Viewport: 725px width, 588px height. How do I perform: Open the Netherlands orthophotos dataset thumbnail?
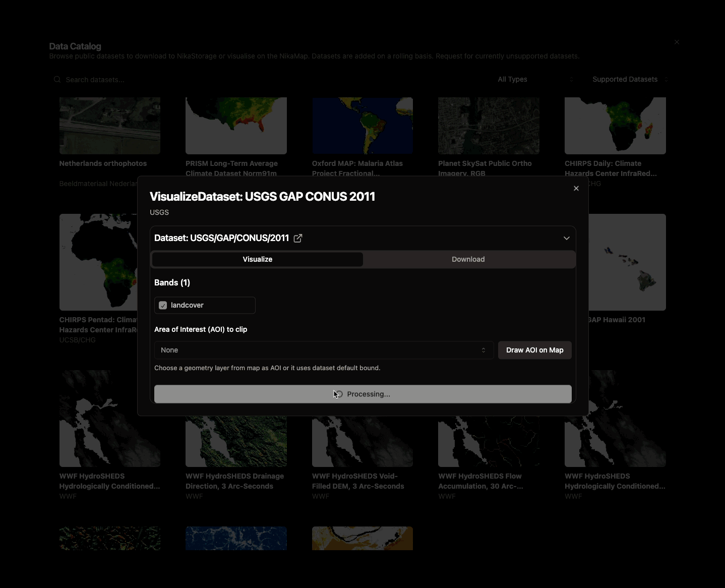[109, 126]
